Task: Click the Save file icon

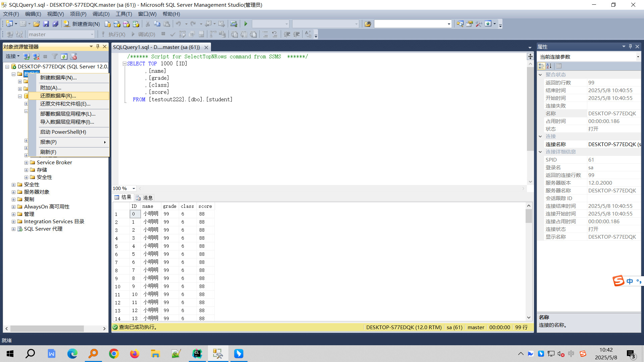Action: [46, 24]
